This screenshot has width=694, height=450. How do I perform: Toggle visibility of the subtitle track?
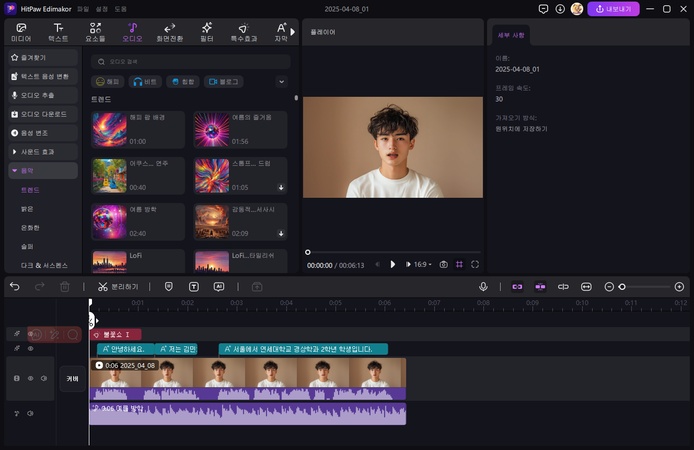(31, 349)
